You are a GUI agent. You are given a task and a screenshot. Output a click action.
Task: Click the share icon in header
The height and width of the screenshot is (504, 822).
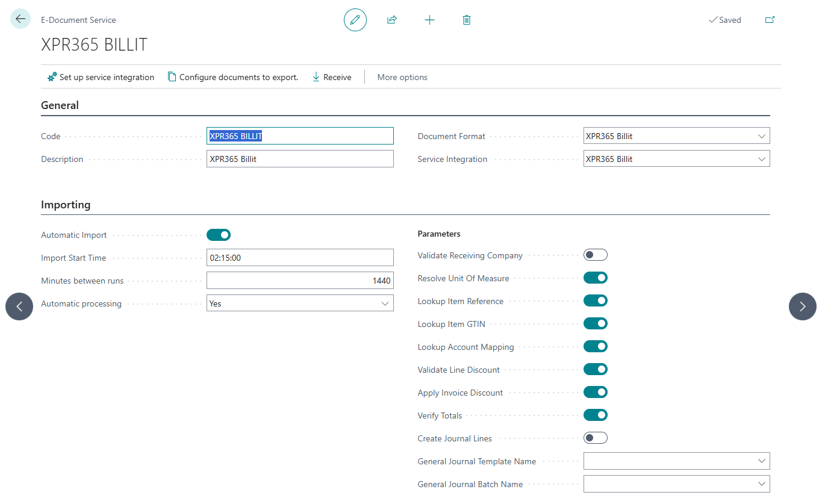click(x=392, y=20)
